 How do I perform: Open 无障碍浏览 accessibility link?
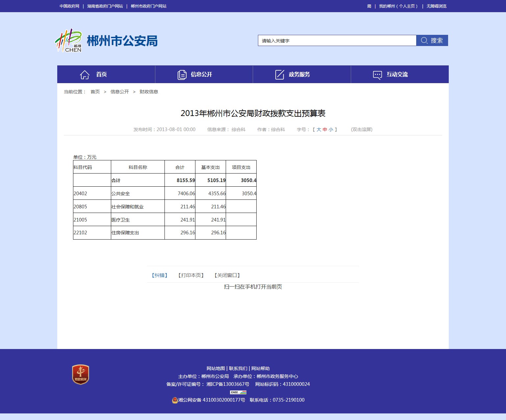coord(437,6)
